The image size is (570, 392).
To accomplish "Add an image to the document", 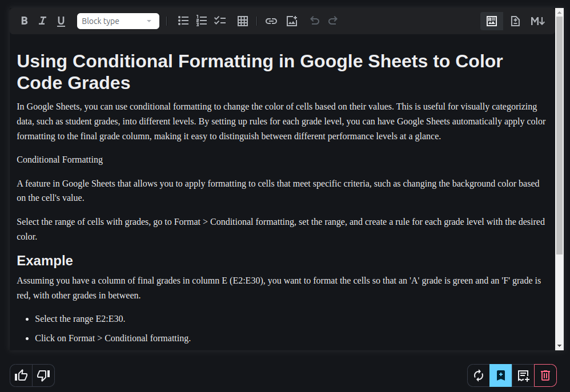I will coord(292,21).
